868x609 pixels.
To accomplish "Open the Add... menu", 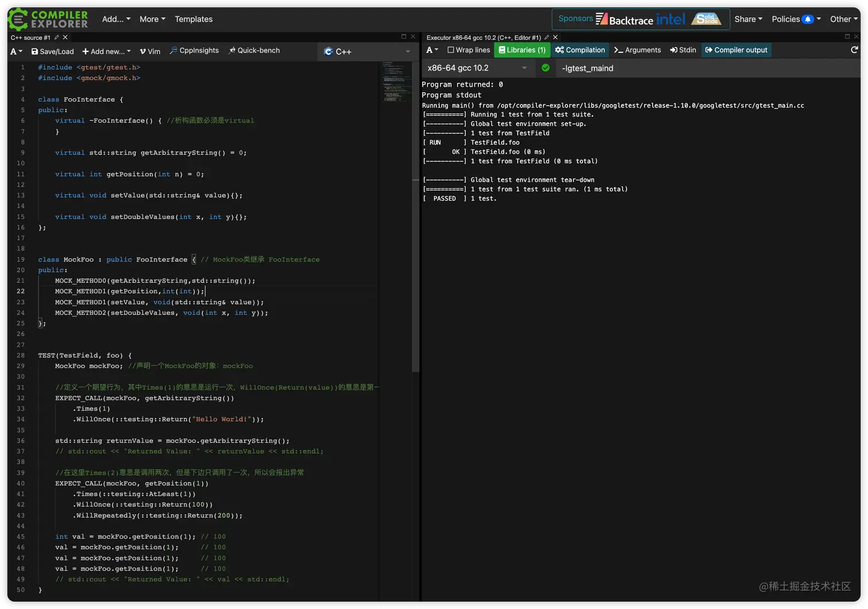I will point(116,19).
